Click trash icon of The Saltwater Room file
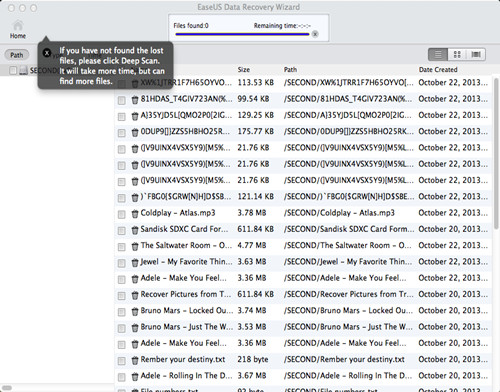Image resolution: width=500 pixels, height=392 pixels. coord(135,246)
